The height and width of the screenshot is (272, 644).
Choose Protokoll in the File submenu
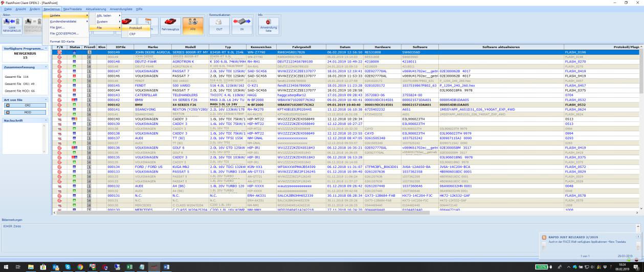136,28
